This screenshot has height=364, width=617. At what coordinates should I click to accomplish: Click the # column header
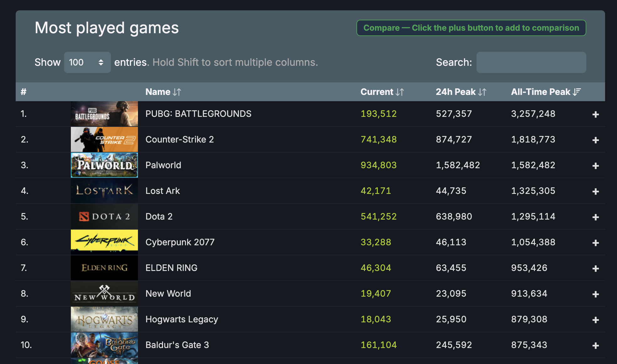point(24,92)
